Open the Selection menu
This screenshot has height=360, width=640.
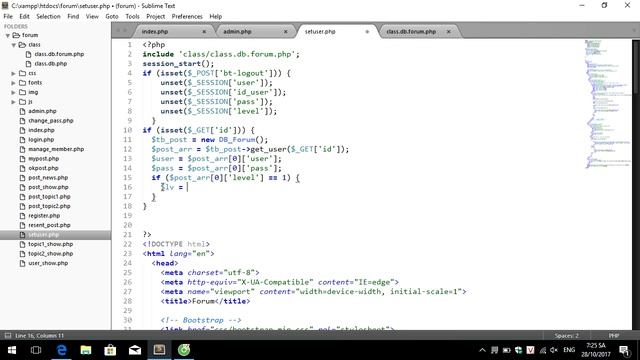pos(48,16)
